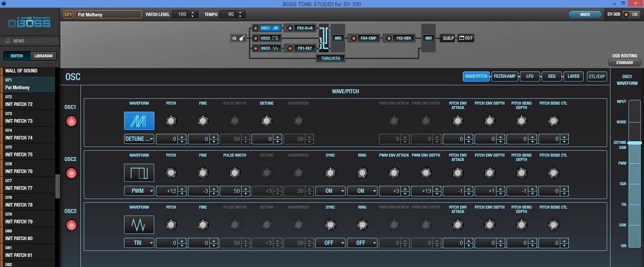The image size is (644, 267).
Task: Click the OSC1 PITCH BEND CTL knob
Action: coord(553,121)
